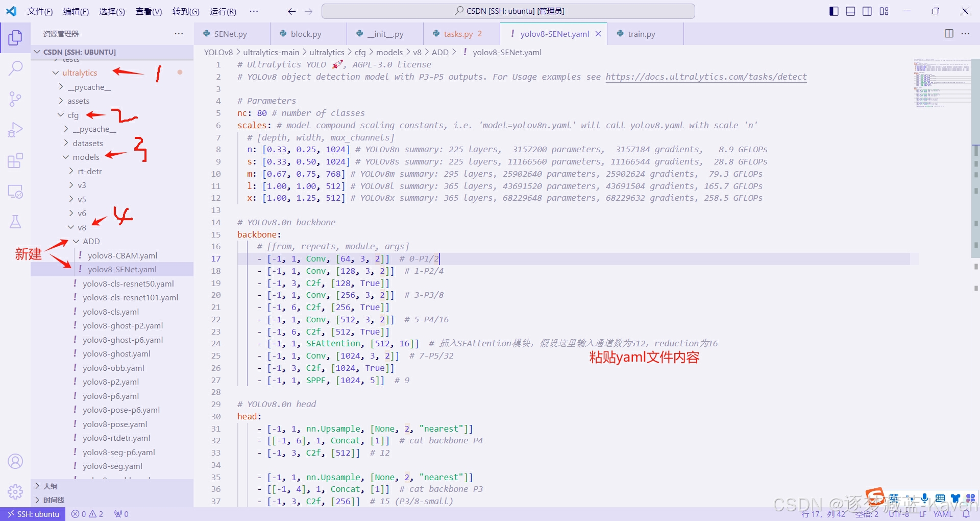Go forward in navigation history

[x=309, y=11]
